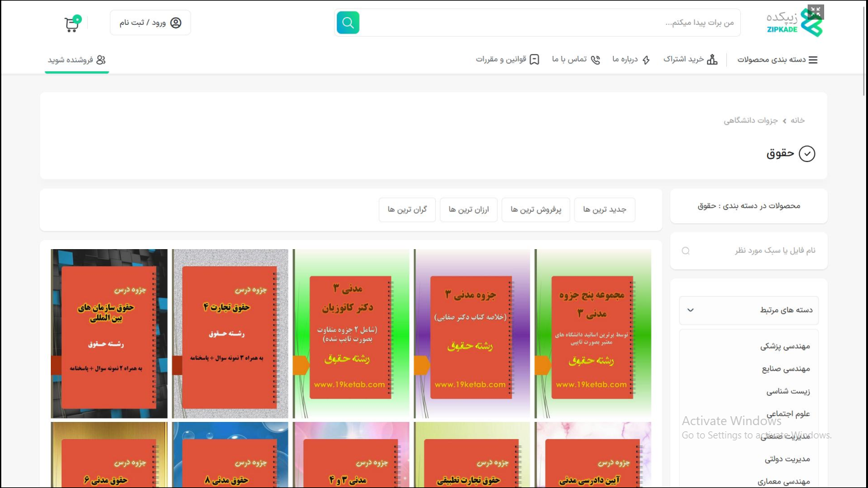Click the phone icon for تماس با ما
The height and width of the screenshot is (488, 868).
click(595, 60)
